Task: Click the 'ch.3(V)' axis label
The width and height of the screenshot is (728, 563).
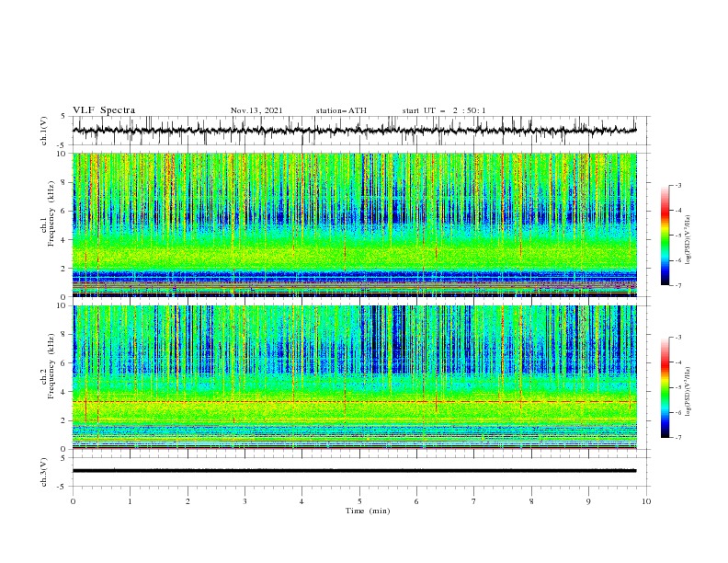Action: [x=44, y=472]
